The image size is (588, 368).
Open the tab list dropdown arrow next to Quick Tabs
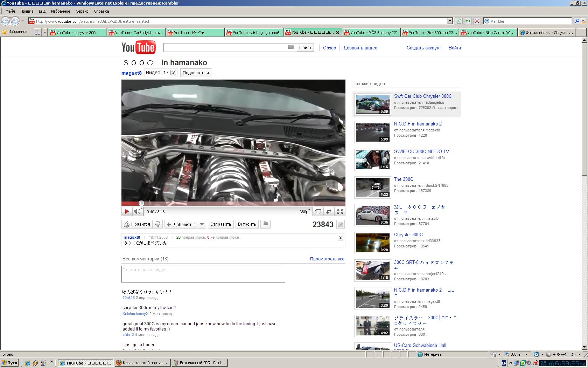[x=45, y=32]
